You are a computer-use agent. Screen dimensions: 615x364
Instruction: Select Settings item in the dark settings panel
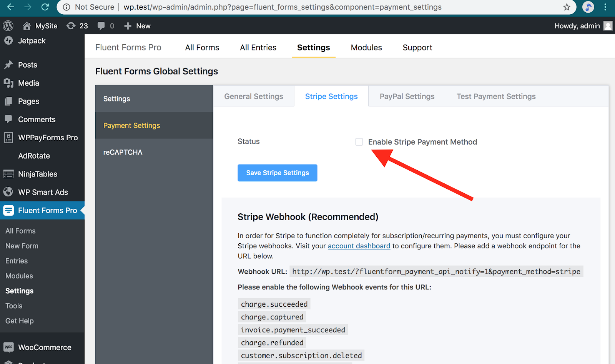(154, 99)
